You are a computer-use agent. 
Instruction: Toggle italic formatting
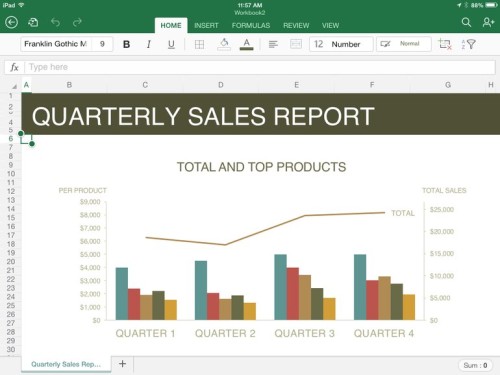149,44
